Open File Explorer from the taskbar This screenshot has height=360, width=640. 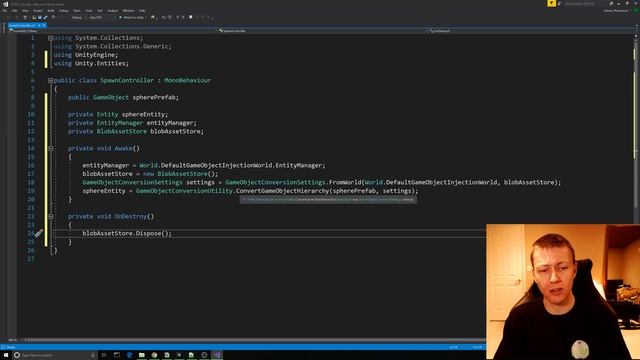pyautogui.click(x=142, y=355)
